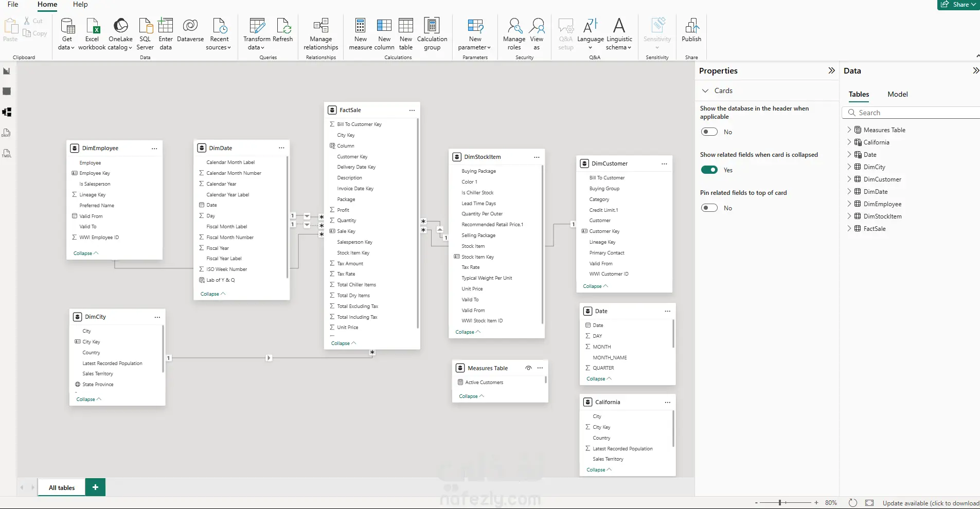The width and height of the screenshot is (980, 509).
Task: Refresh the data model
Action: pyautogui.click(x=283, y=30)
